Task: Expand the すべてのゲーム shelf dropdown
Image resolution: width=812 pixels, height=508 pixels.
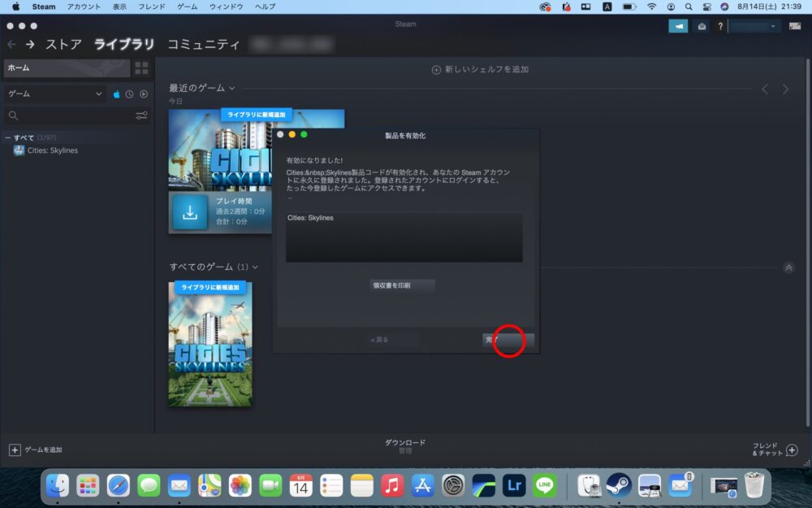Action: click(255, 267)
